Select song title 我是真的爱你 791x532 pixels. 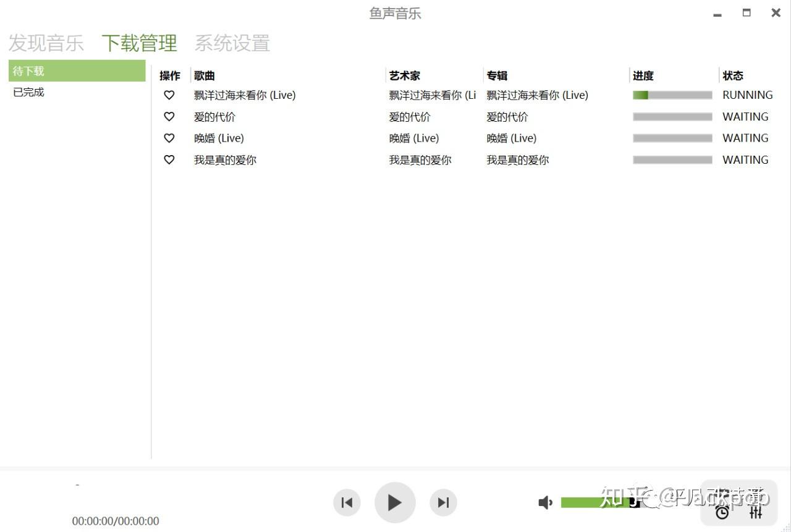coord(225,160)
